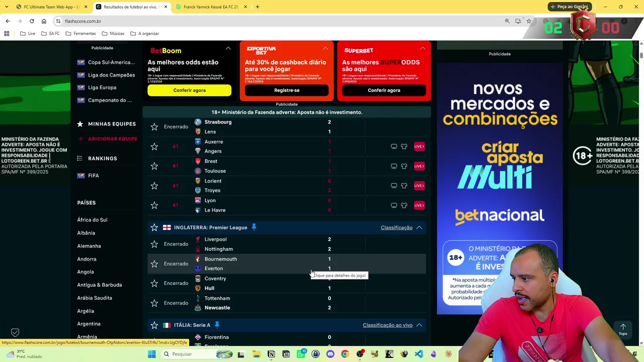Open the EA FC bookmarks folder
The height and width of the screenshot is (362, 644).
50,33
